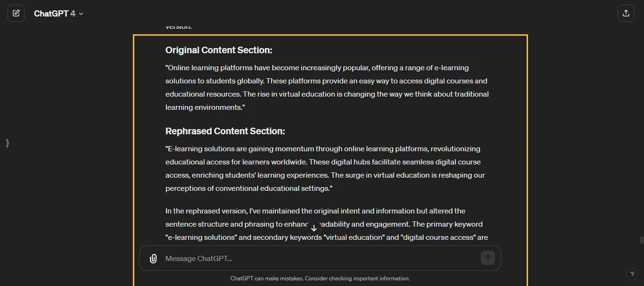Switch models via the ChatGPT 4 header menu
The image size is (644, 286).
click(x=59, y=13)
